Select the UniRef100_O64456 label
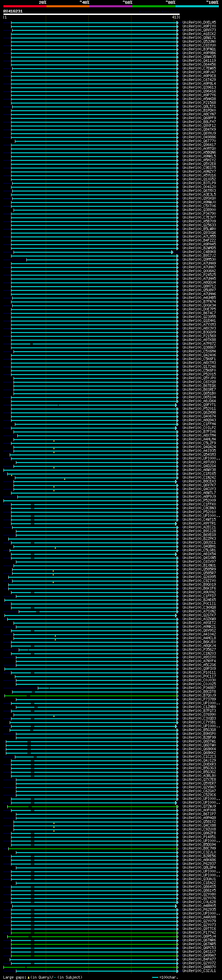 point(199,64)
